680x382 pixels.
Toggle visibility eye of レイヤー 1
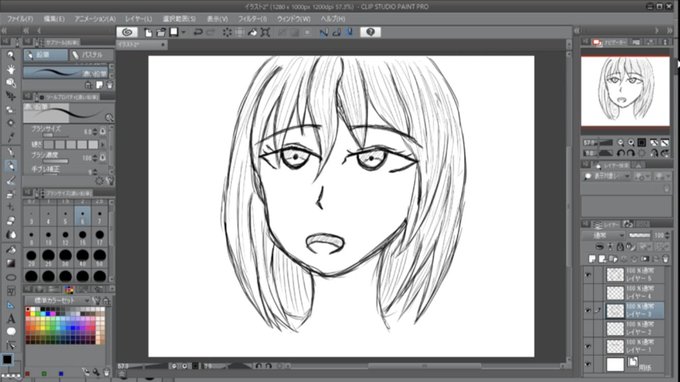[588, 346]
